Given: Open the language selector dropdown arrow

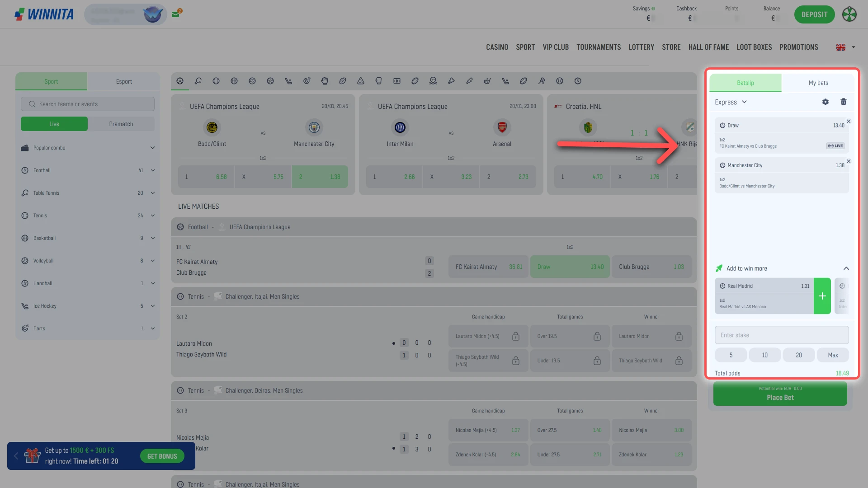Looking at the screenshot, I should tap(854, 47).
